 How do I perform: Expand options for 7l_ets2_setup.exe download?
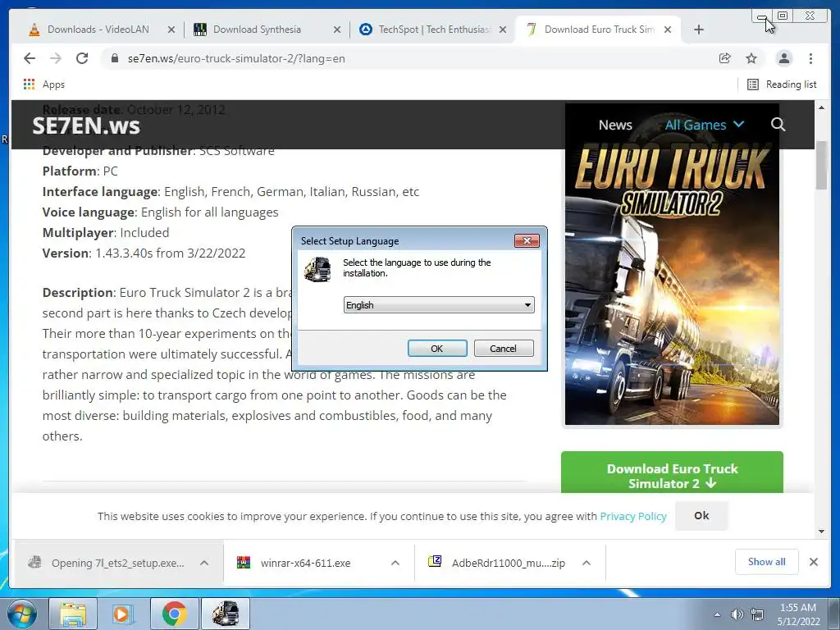pos(204,563)
